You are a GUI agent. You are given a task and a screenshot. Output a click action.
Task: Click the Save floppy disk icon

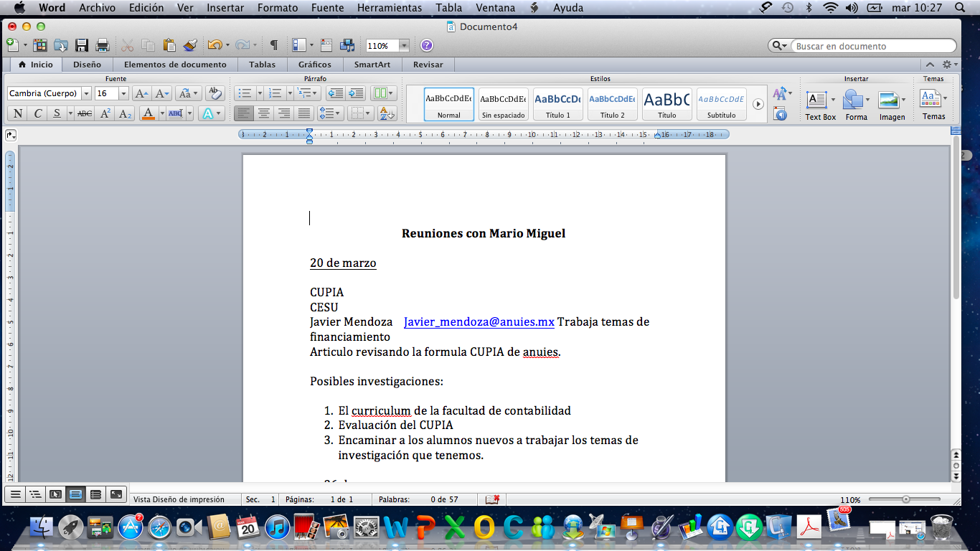[x=82, y=45]
